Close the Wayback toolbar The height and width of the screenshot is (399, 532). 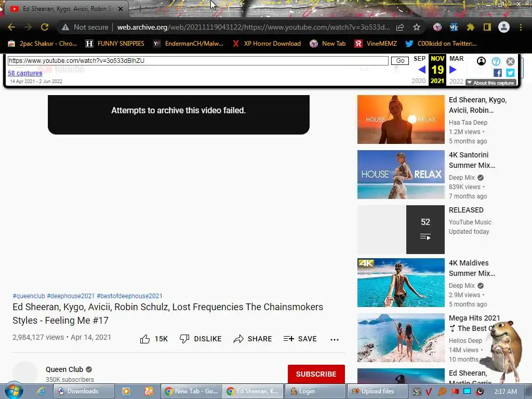[x=510, y=61]
